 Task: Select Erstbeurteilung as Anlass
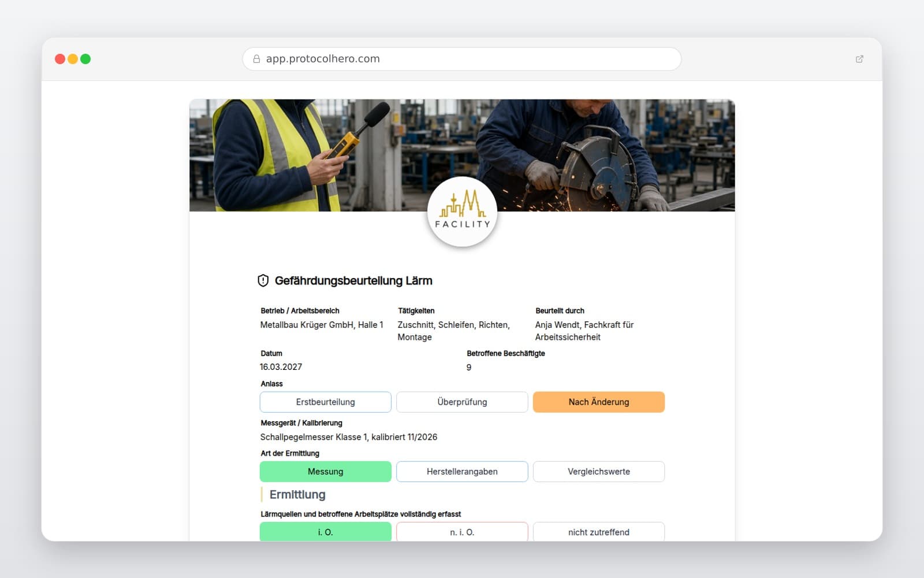(326, 402)
